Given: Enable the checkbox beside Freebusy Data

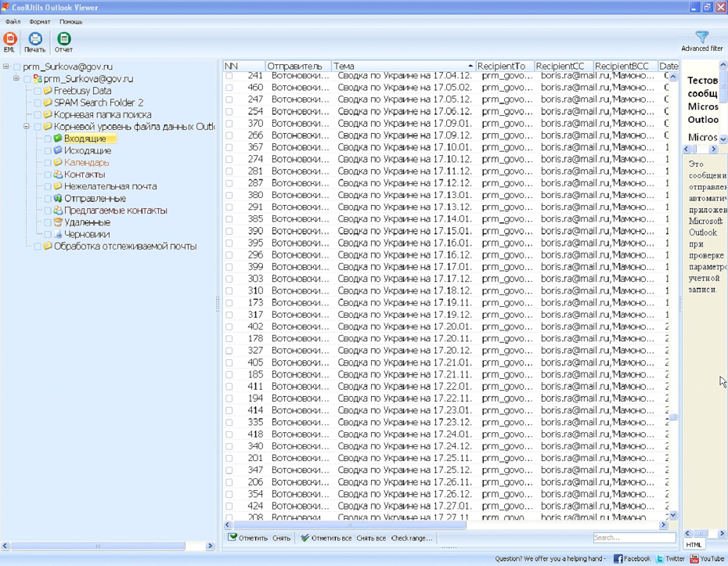Looking at the screenshot, I should pos(38,91).
